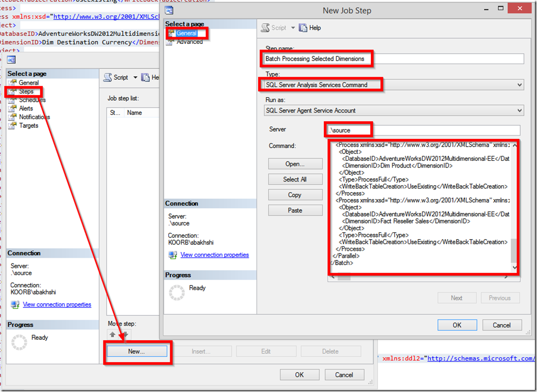This screenshot has width=537, height=392.
Task: Select General page in job properties window
Action: pos(29,82)
